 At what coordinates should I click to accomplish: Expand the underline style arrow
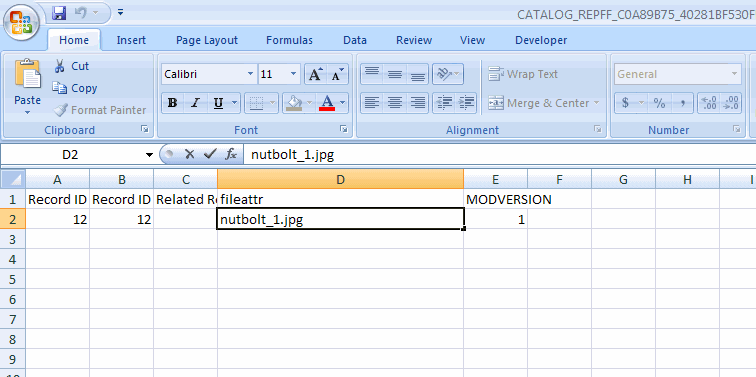pos(235,103)
